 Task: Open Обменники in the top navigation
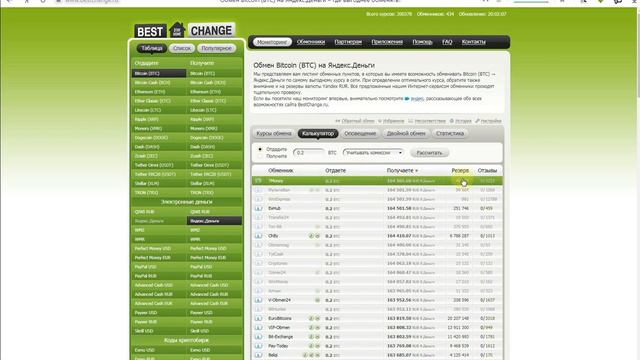pyautogui.click(x=311, y=42)
